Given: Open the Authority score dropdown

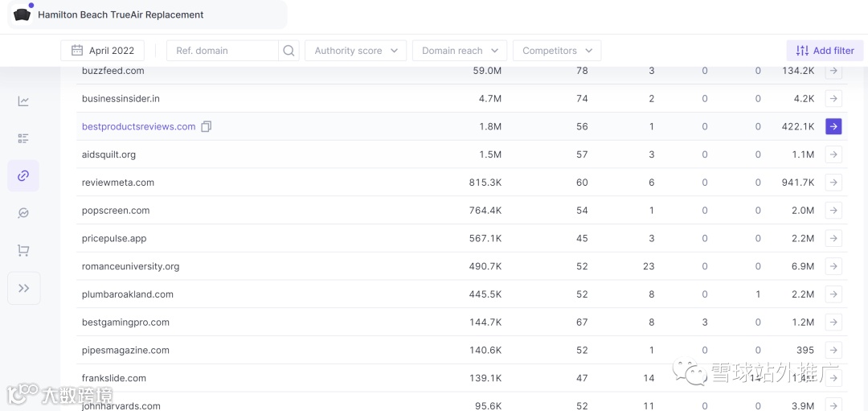Looking at the screenshot, I should [355, 51].
